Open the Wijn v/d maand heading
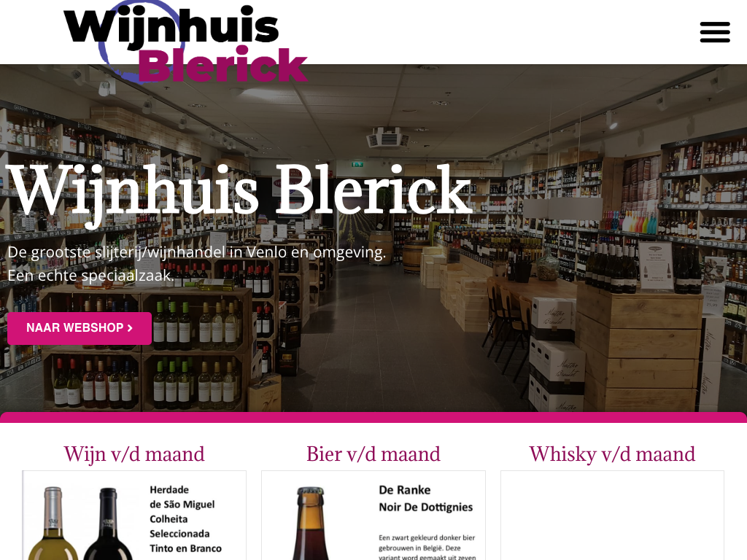The width and height of the screenshot is (747, 560). [x=134, y=454]
